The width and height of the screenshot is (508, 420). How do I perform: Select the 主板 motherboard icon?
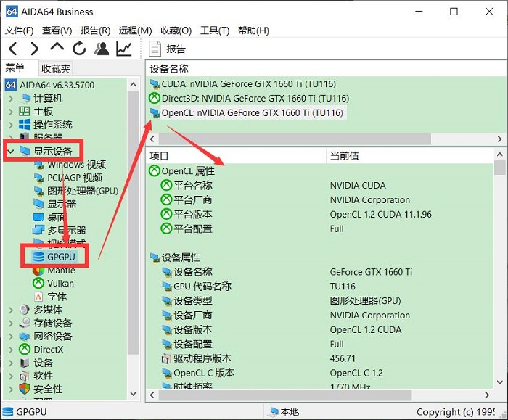click(25, 112)
